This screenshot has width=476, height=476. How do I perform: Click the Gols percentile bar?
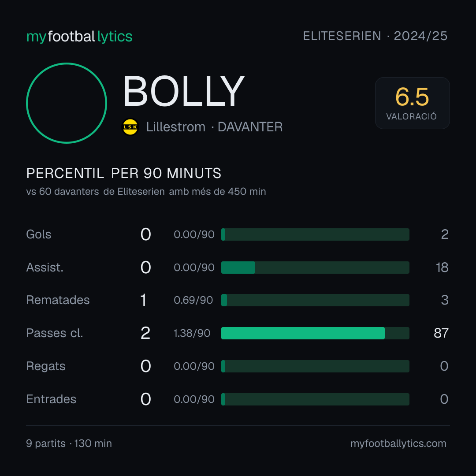coord(315,234)
